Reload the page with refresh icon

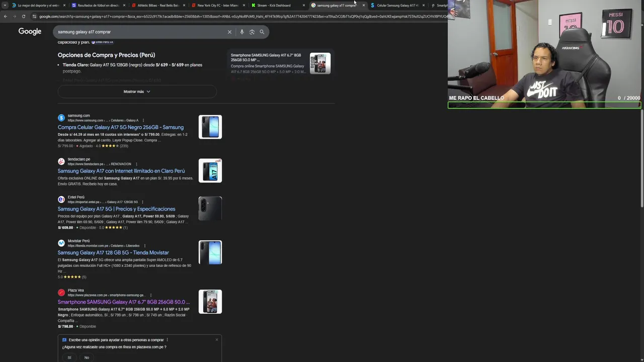(x=23, y=17)
